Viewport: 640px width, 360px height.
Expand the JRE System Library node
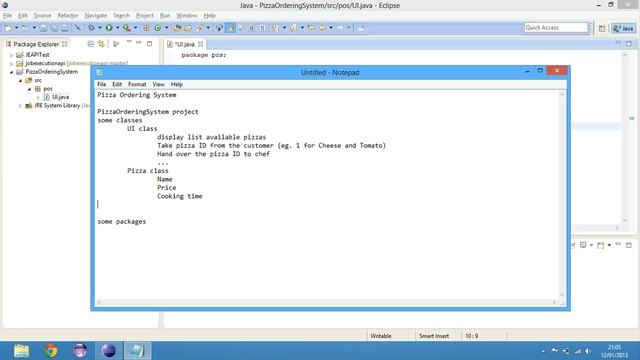tap(20, 106)
